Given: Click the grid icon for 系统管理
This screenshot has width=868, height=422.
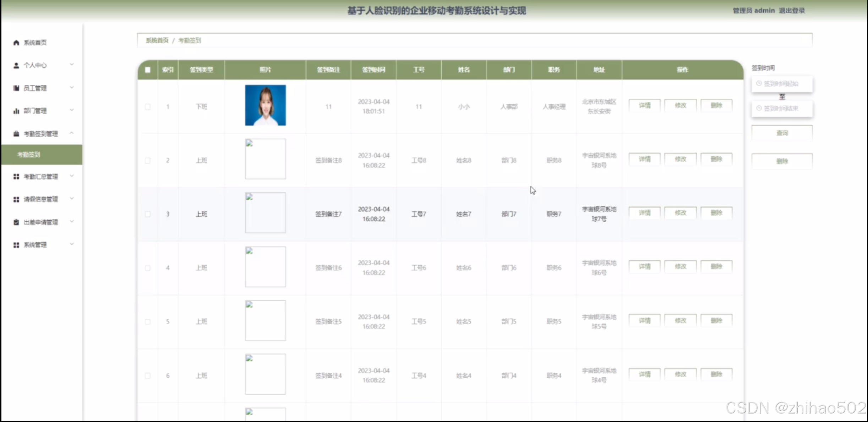Looking at the screenshot, I should [16, 245].
